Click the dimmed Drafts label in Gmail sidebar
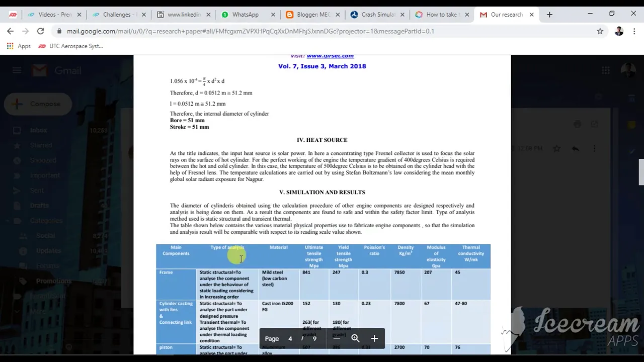Viewport: 644px width, 362px height. pos(39,206)
